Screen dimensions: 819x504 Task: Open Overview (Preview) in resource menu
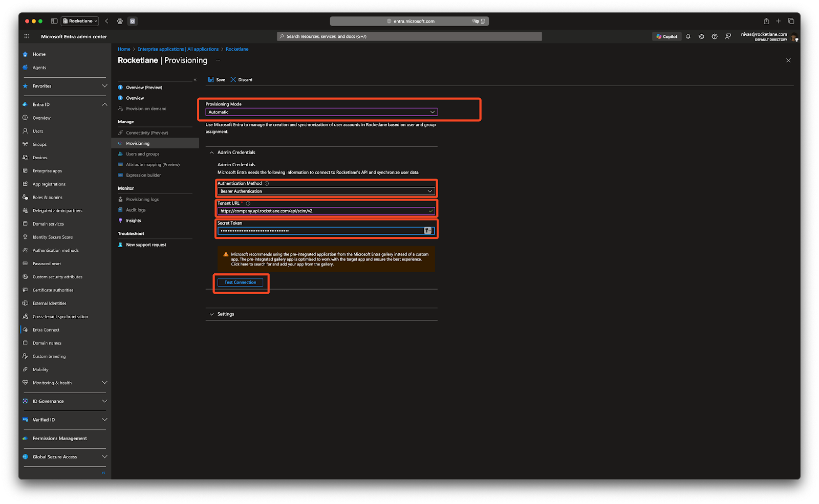(144, 87)
